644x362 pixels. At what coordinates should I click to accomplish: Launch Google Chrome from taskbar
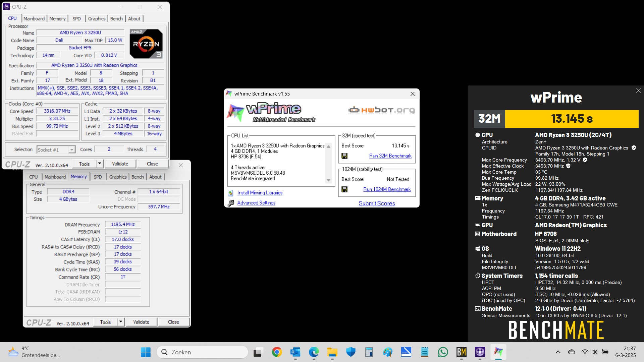click(x=277, y=352)
